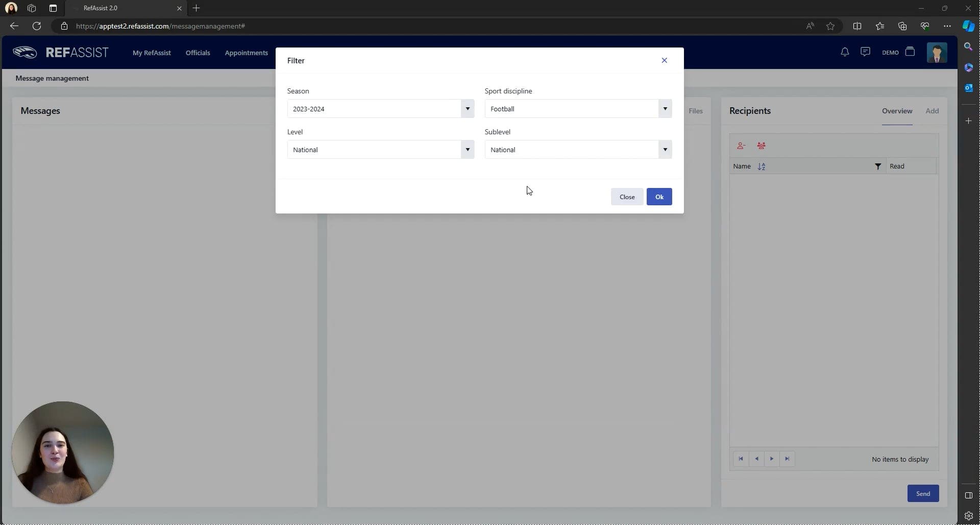Open the Level dropdown arrow
The height and width of the screenshot is (525, 980).
[x=467, y=150]
